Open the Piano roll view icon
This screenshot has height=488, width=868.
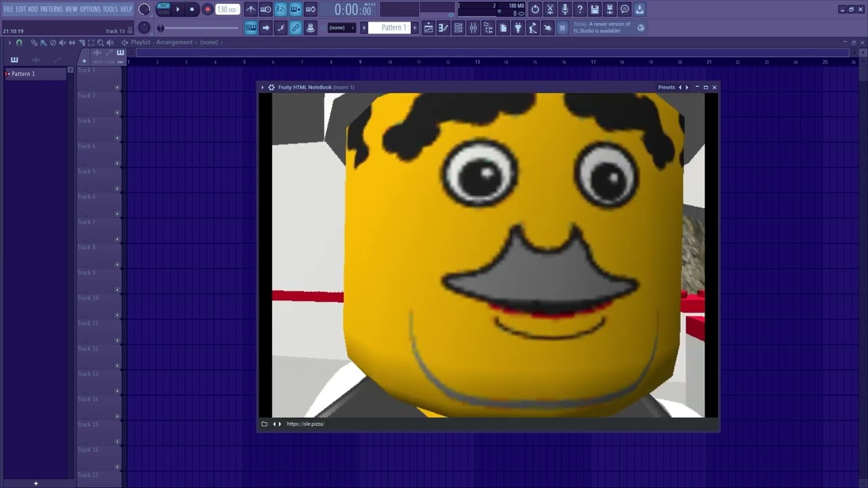pyautogui.click(x=443, y=28)
